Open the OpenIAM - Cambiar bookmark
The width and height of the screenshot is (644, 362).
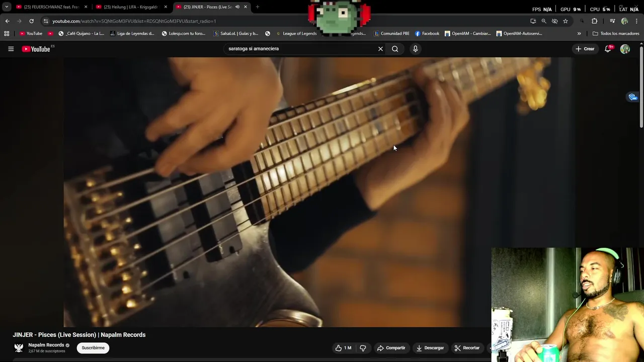(x=467, y=34)
